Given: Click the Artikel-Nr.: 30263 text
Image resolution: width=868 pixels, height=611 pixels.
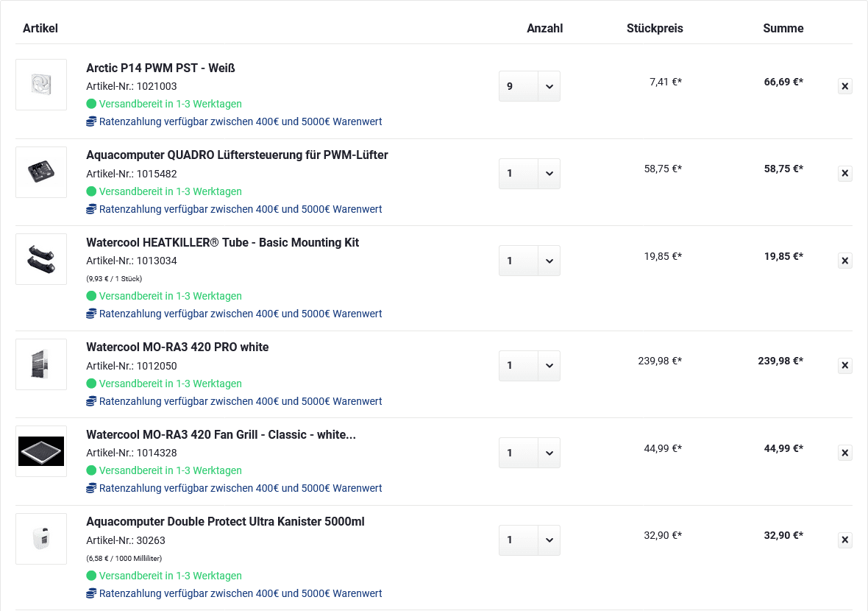Looking at the screenshot, I should (126, 540).
